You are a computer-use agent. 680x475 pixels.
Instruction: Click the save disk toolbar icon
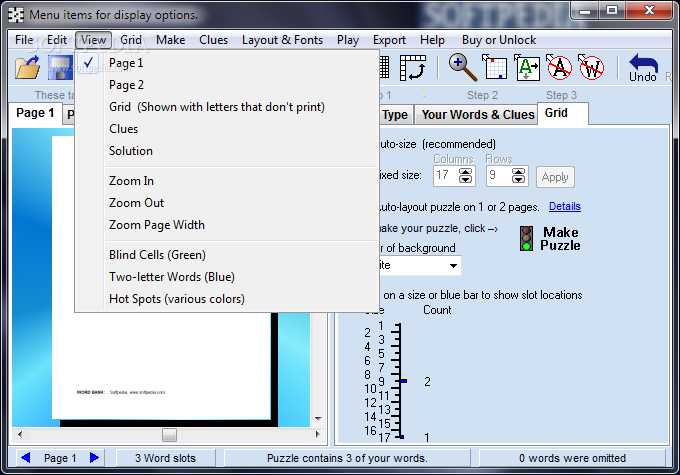[x=60, y=67]
